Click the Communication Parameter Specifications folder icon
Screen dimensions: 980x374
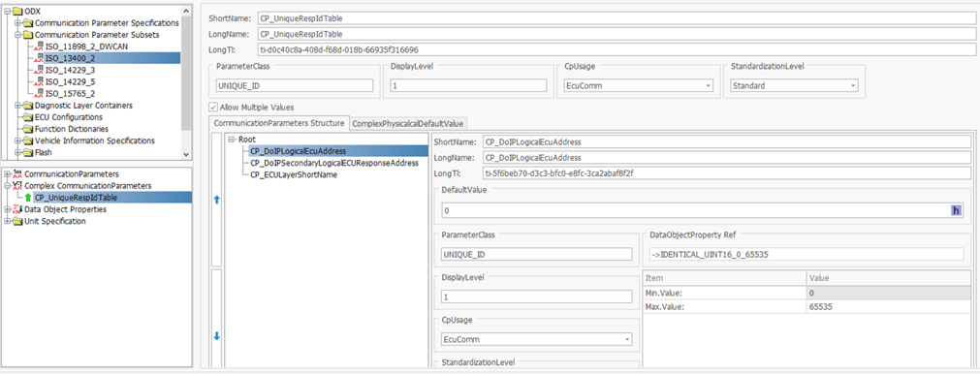(x=27, y=23)
